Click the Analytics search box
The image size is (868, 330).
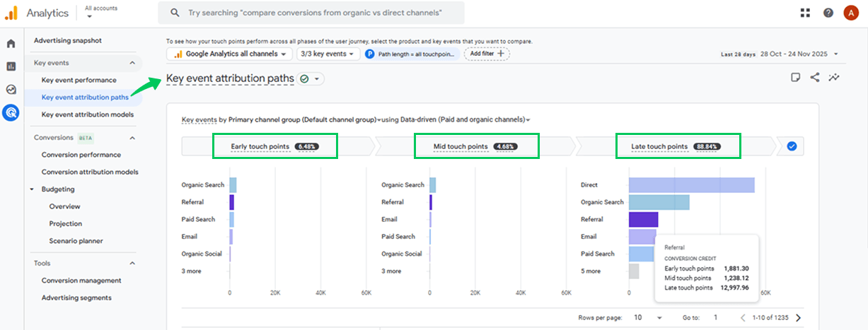click(311, 13)
